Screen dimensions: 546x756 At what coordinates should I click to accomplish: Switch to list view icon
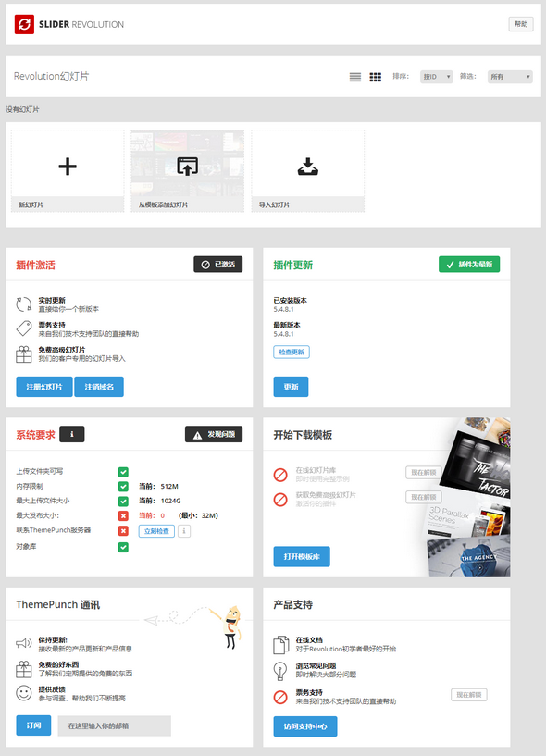point(355,77)
